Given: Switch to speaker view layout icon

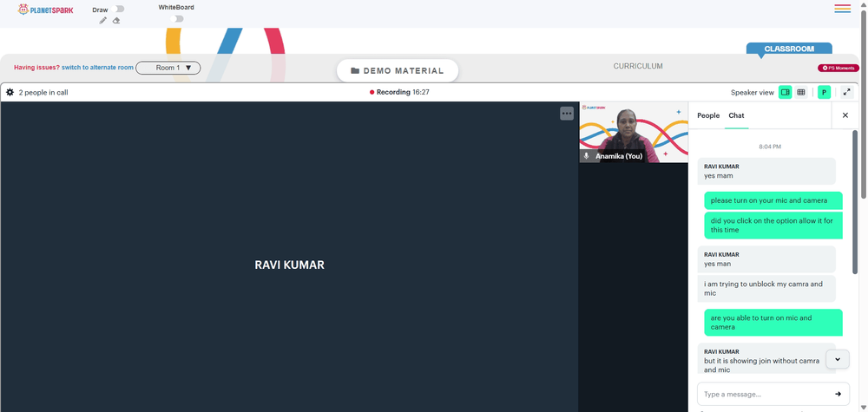Looking at the screenshot, I should point(785,92).
